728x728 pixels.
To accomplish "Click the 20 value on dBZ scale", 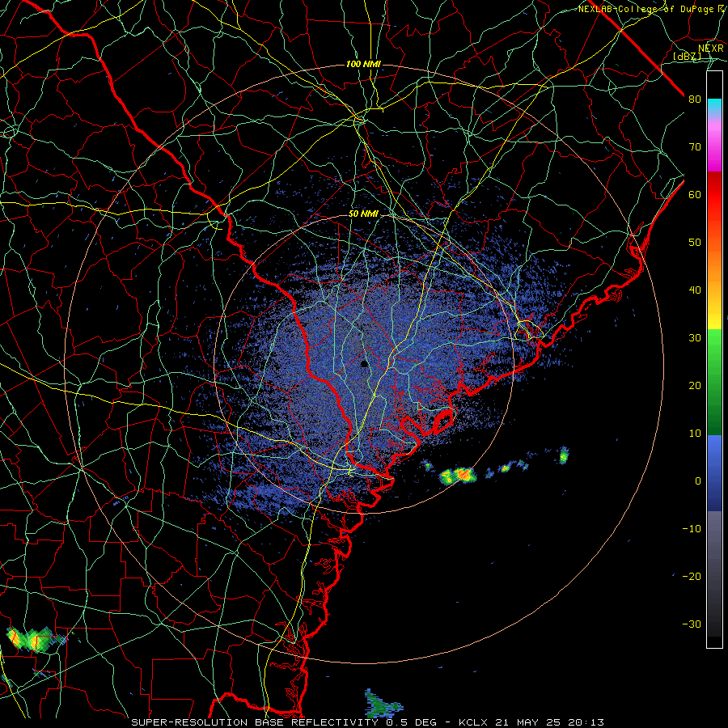I will point(695,386).
